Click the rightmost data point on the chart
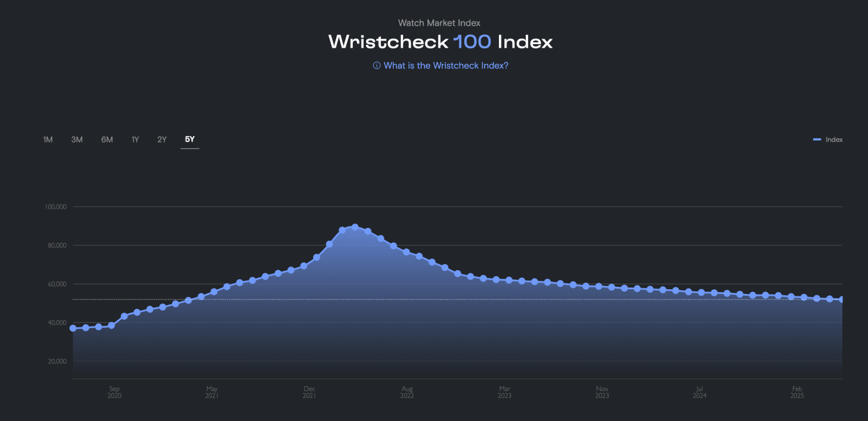Image resolution: width=868 pixels, height=421 pixels. [x=841, y=298]
